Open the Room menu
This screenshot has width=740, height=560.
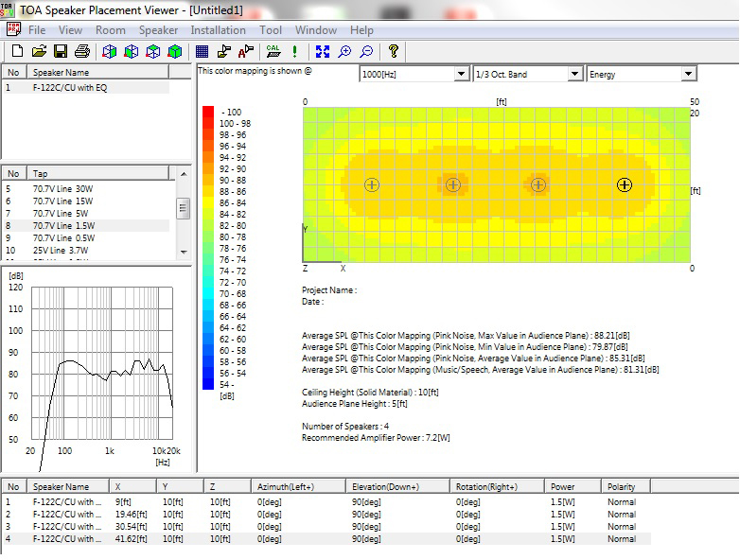[111, 30]
